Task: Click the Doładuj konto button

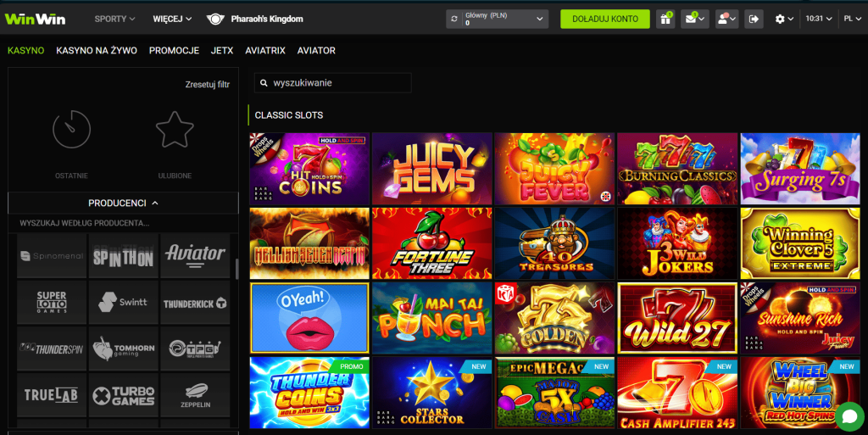Action: (x=605, y=19)
